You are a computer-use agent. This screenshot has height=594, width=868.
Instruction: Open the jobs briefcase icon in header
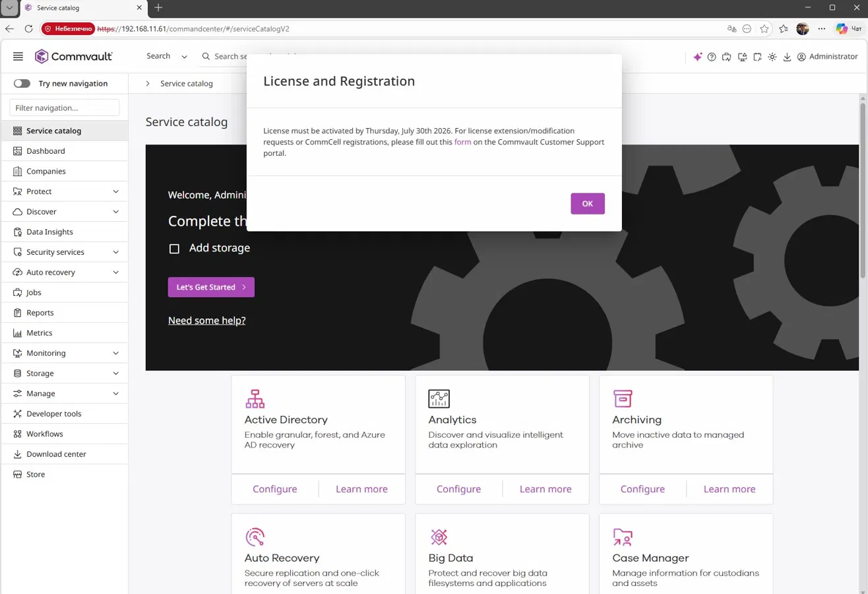[x=727, y=57]
